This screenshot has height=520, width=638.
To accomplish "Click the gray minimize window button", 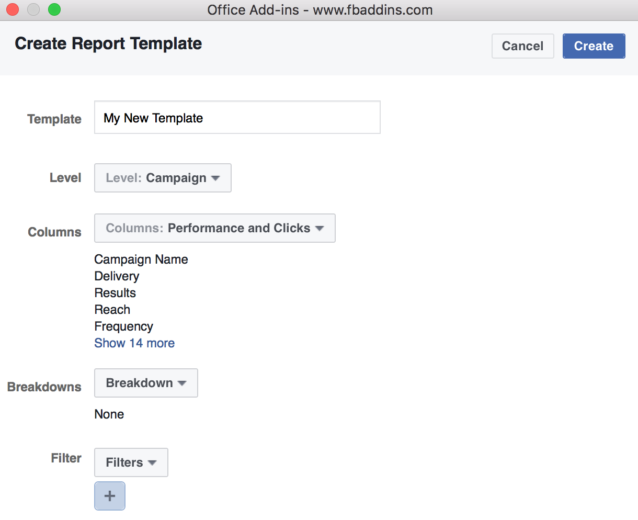I will click(x=33, y=9).
